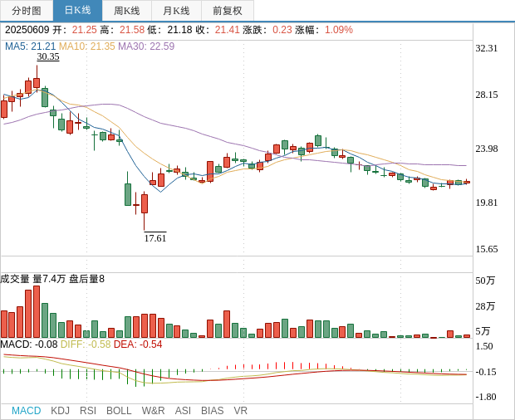Select the BOLL indicator
Image resolution: width=515 pixels, height=420 pixels.
click(119, 411)
